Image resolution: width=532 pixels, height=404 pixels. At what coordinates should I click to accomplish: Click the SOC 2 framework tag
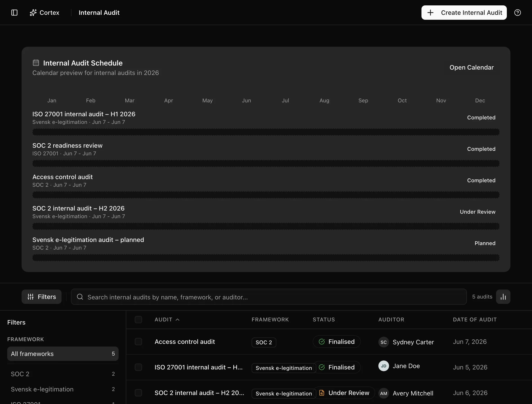click(264, 343)
